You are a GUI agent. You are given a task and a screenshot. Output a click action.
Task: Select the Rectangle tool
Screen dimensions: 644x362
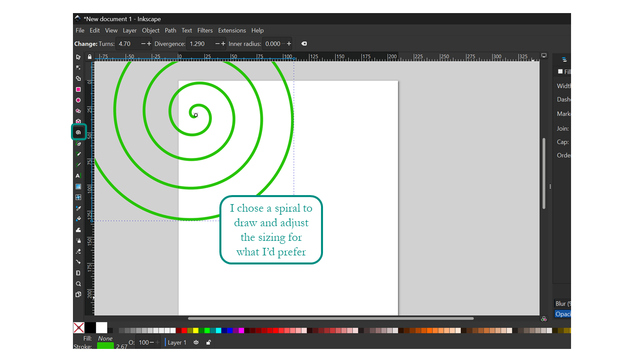coord(78,89)
